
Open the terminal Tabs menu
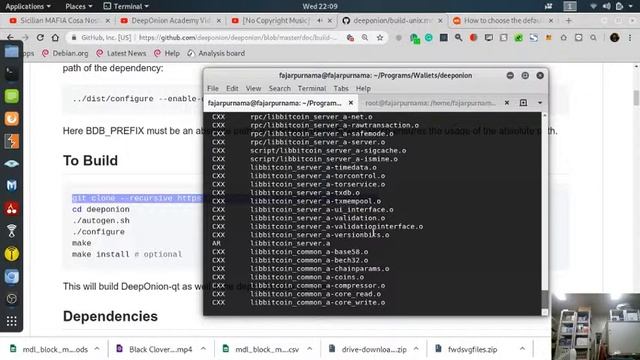tap(341, 88)
